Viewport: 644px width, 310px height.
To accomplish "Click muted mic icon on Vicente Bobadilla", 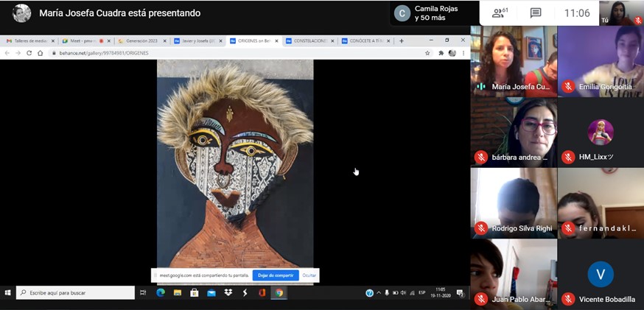I will pos(568,299).
